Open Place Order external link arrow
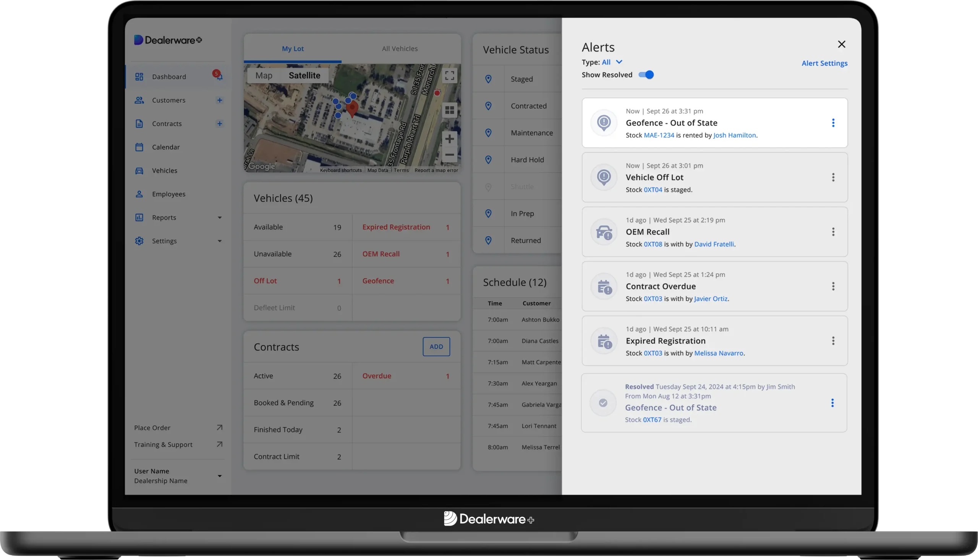 point(220,427)
